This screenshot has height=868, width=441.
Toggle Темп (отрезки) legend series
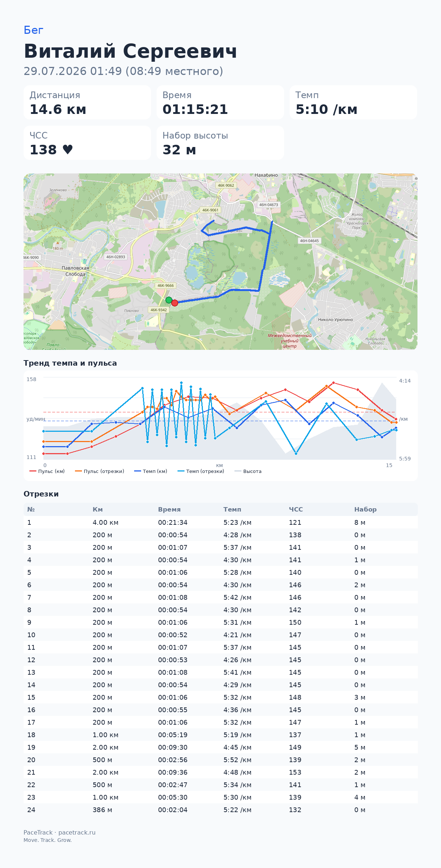point(201,471)
